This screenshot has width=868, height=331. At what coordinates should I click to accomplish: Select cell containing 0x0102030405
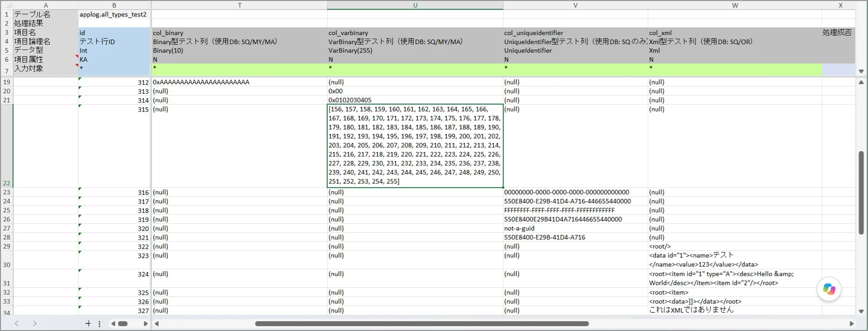pos(415,100)
